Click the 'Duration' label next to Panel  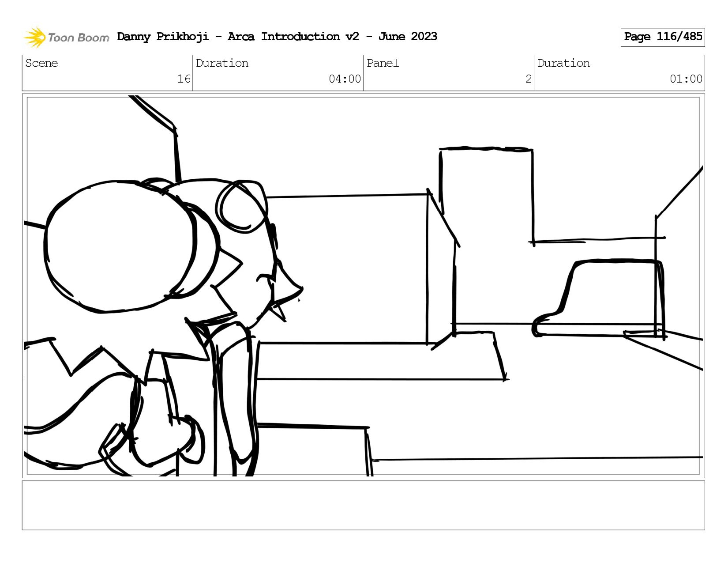pos(563,63)
